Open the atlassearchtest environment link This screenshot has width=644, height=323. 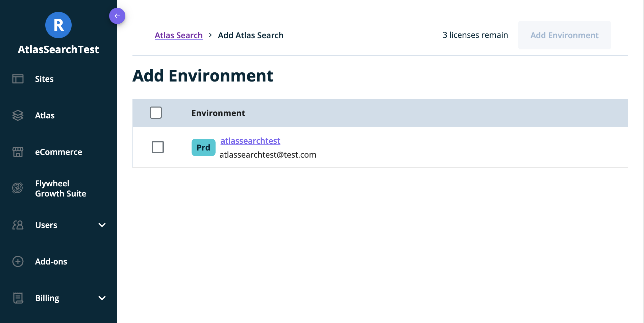click(x=250, y=141)
